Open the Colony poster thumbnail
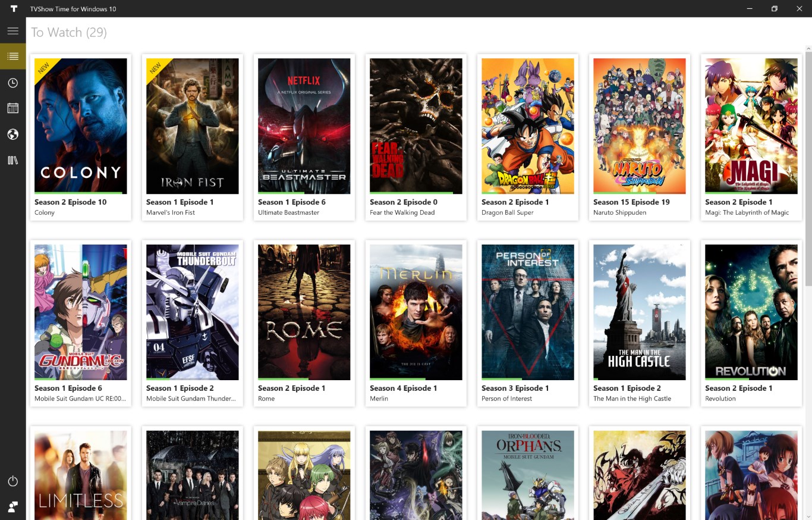 click(x=81, y=126)
